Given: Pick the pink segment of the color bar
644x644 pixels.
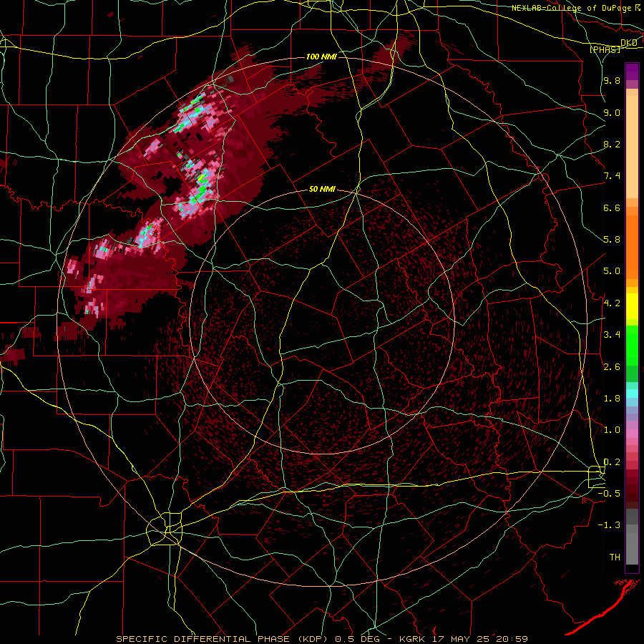Looking at the screenshot, I should tap(632, 434).
